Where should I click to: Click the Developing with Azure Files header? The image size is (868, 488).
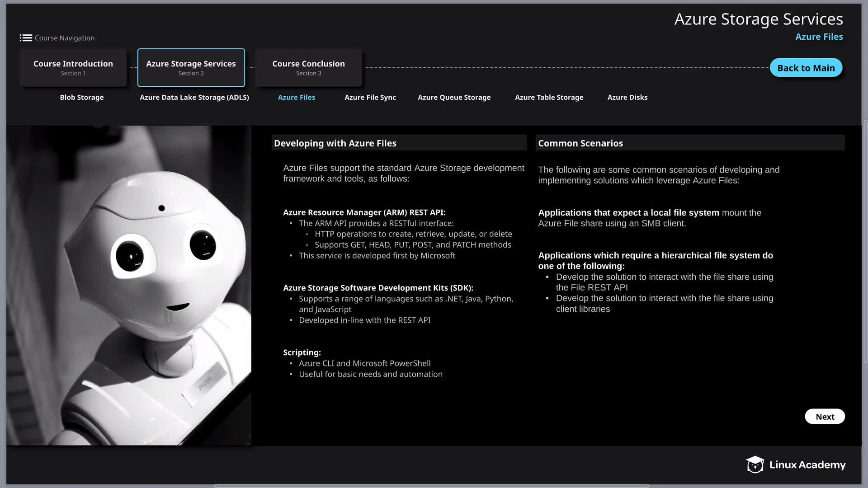335,143
